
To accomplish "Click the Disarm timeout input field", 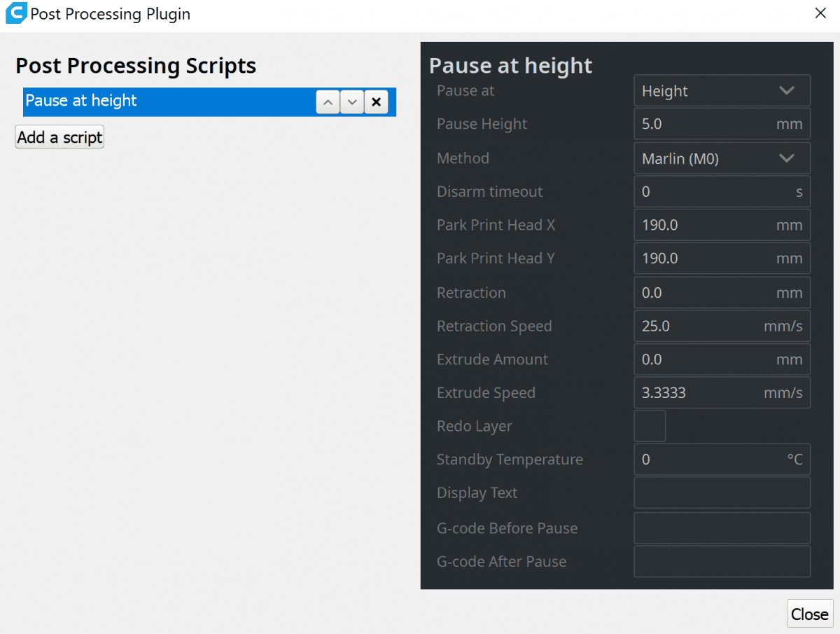I will (710, 192).
